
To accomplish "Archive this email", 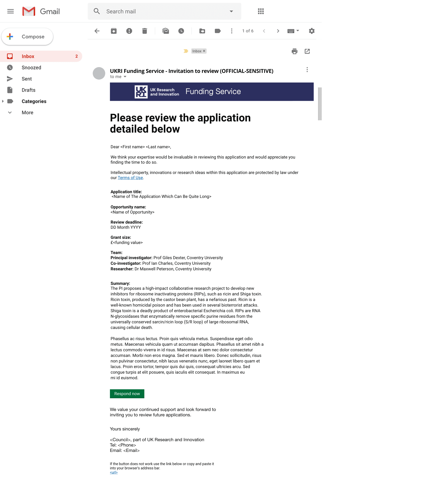I will tap(114, 31).
